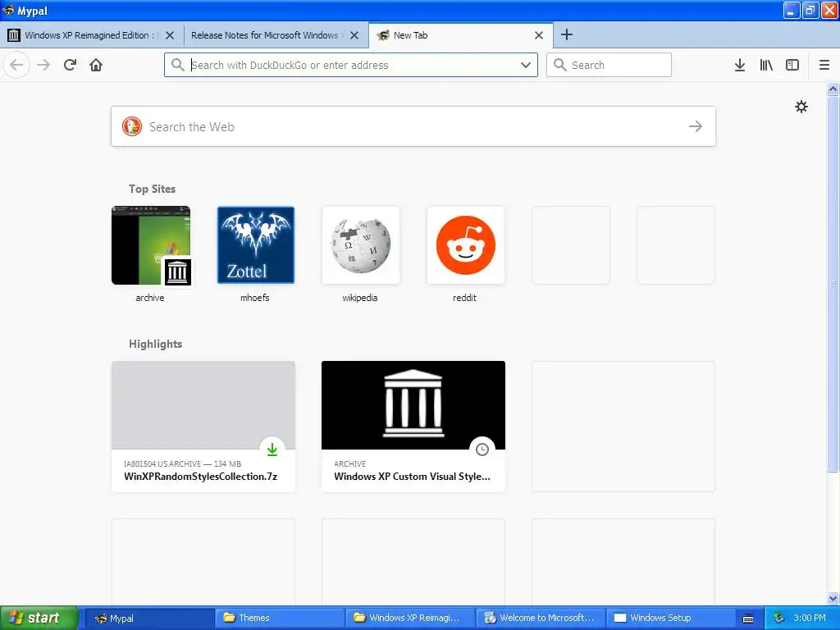This screenshot has height=630, width=840.
Task: Click the system tray icon beside the clock
Action: 778,618
